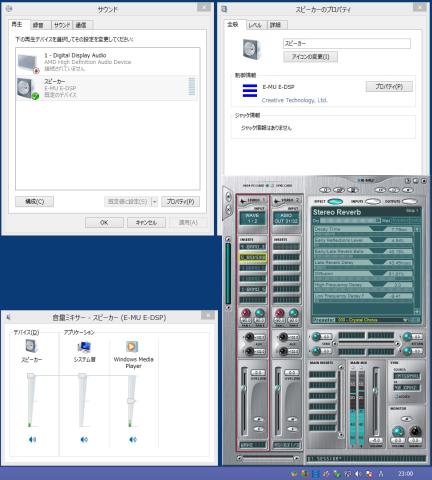Image resolution: width=432 pixels, height=480 pixels.
Task: Toggle the INPUTS view button
Action: click(373, 201)
